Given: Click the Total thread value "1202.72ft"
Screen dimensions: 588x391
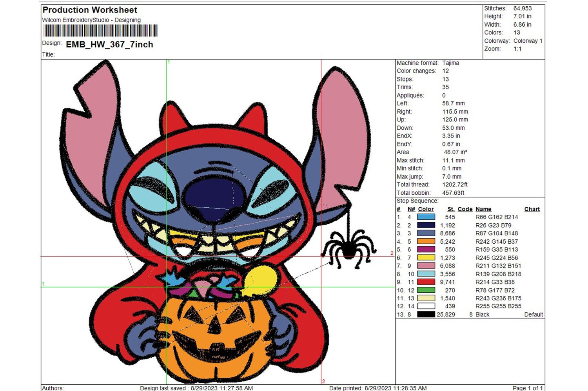Looking at the screenshot, I should click(x=455, y=185).
